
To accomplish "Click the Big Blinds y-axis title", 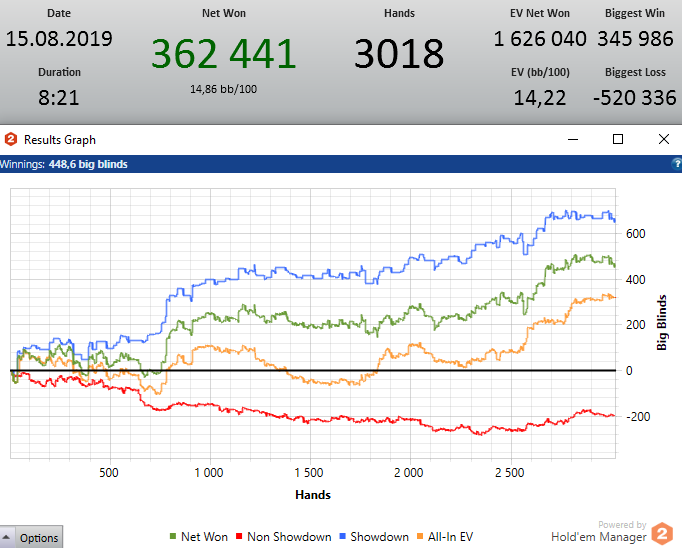I will (x=662, y=322).
